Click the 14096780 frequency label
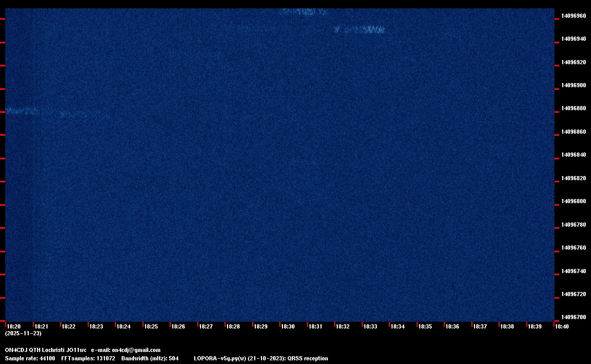591x364 pixels. tap(574, 225)
